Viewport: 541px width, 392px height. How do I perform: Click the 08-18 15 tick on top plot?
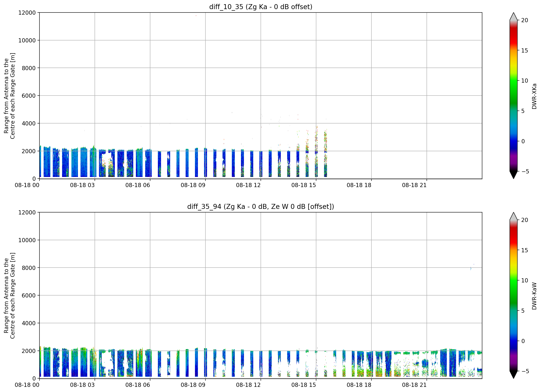[x=304, y=185]
